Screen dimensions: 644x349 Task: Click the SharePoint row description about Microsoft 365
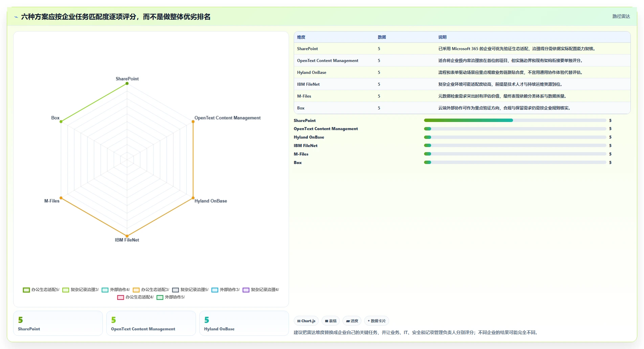click(517, 49)
